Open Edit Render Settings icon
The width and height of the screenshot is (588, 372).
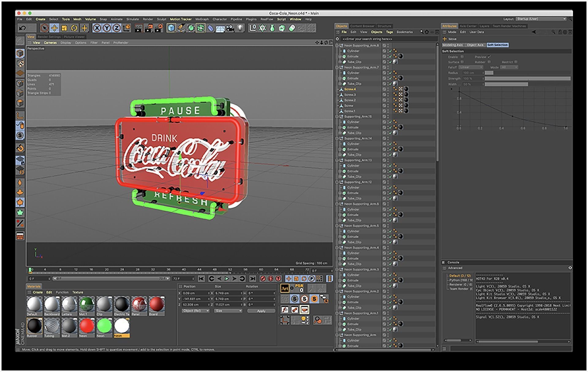click(159, 28)
